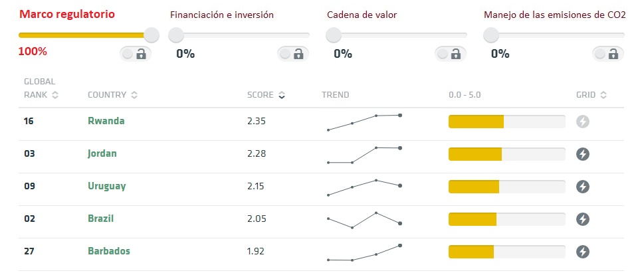644x275 pixels.
Task: Open the Barbados country link
Action: 109,250
